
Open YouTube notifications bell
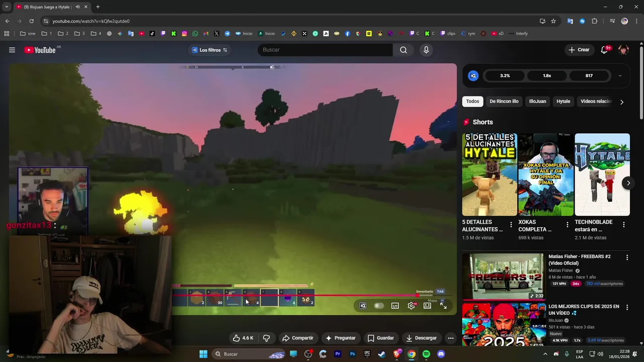pyautogui.click(x=605, y=50)
